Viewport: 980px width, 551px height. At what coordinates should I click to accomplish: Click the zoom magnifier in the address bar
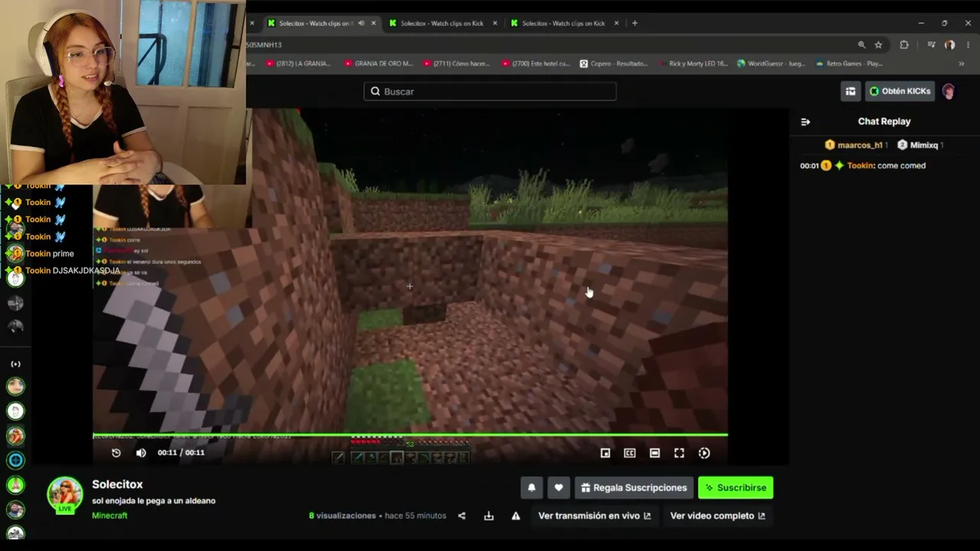click(861, 44)
